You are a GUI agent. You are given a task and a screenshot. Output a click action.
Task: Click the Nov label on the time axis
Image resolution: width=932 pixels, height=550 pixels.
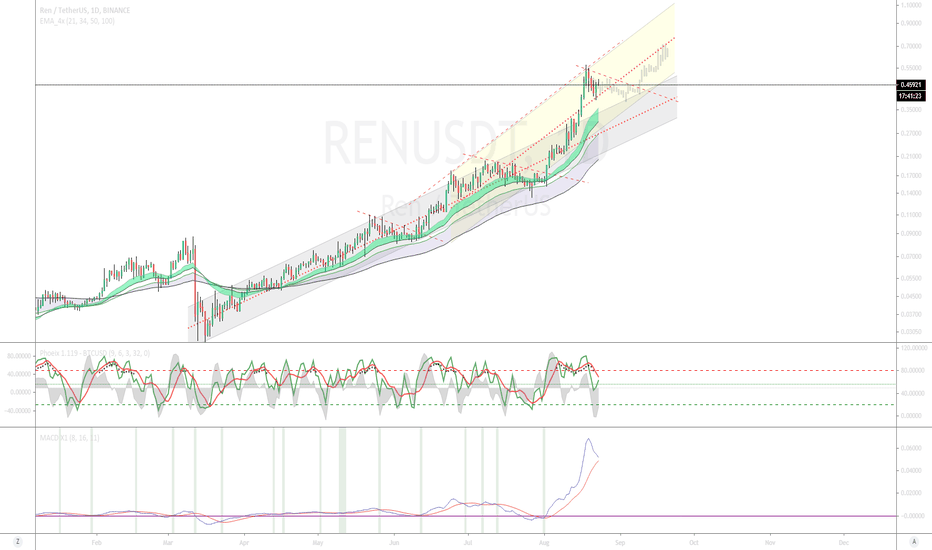[770, 542]
